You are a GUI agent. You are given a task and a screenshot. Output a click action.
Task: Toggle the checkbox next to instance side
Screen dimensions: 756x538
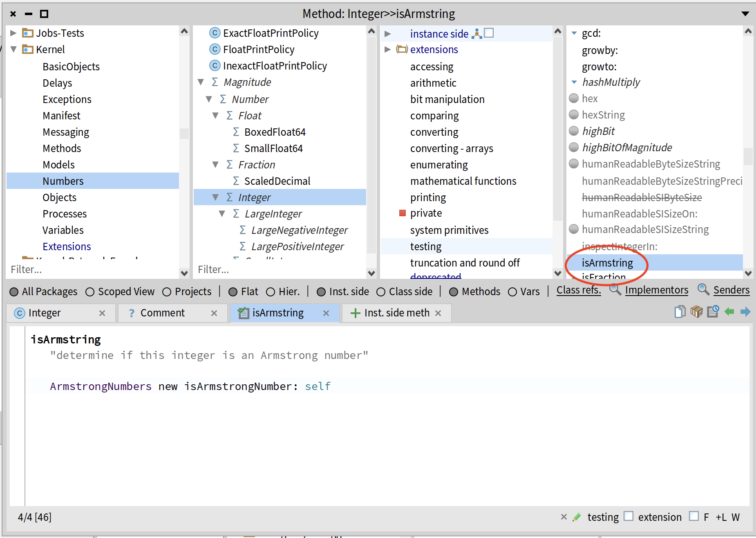(489, 33)
